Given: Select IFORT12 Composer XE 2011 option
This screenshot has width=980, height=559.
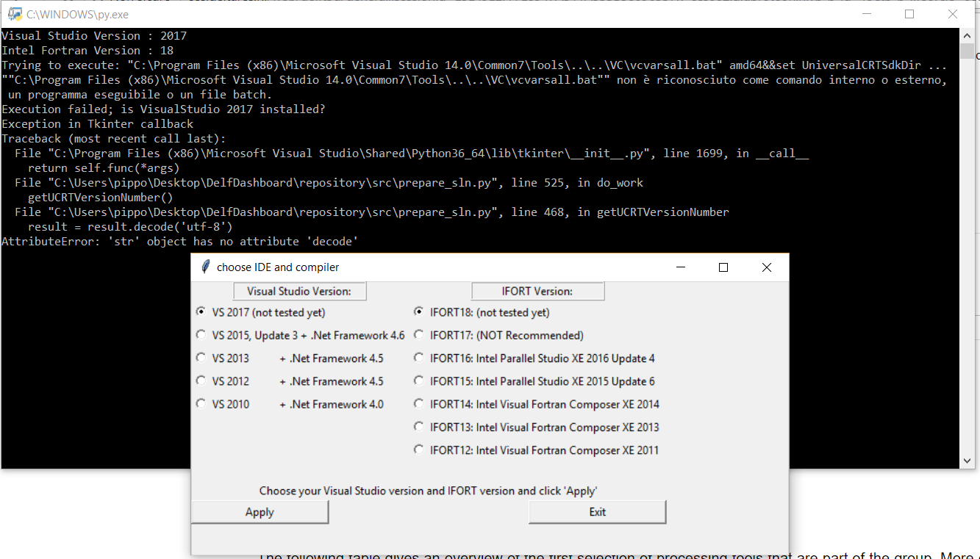Looking at the screenshot, I should [x=419, y=450].
